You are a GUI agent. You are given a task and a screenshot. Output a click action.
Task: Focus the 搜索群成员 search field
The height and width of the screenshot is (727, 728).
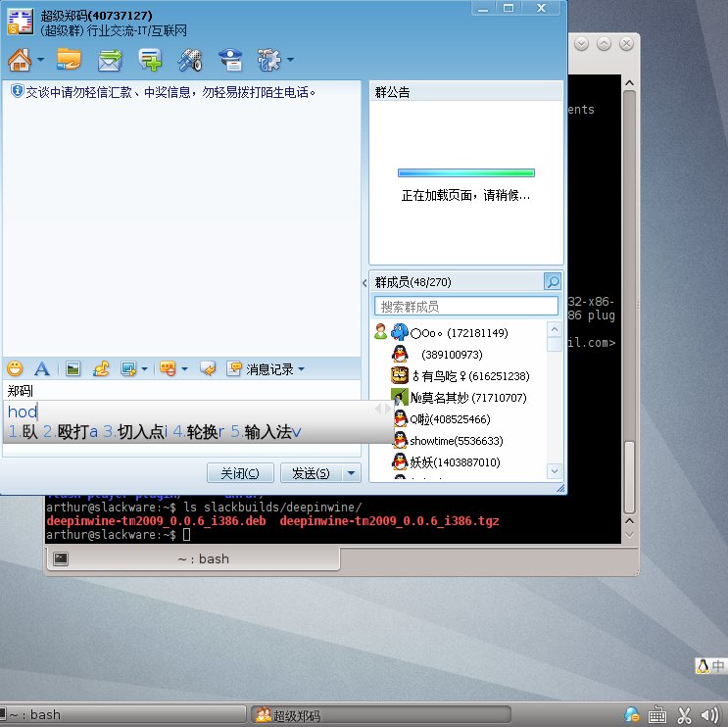point(465,307)
